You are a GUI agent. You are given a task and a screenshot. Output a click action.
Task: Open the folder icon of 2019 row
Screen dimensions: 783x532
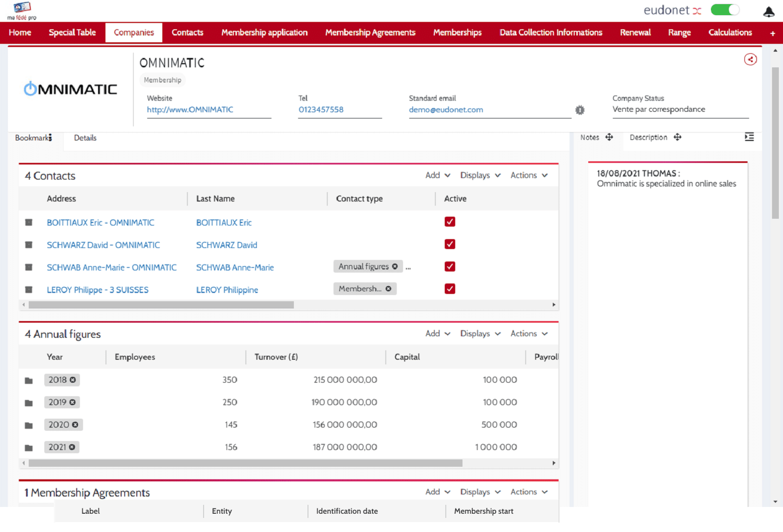point(29,403)
